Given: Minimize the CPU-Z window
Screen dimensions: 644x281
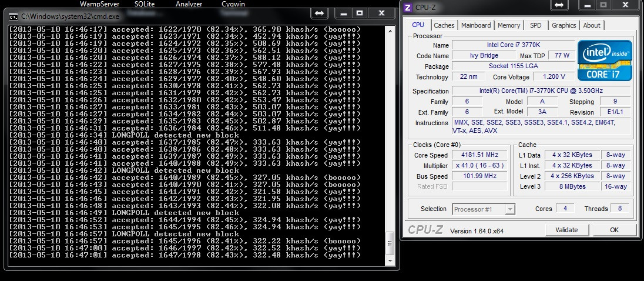Looking at the screenshot, I should 587,5.
